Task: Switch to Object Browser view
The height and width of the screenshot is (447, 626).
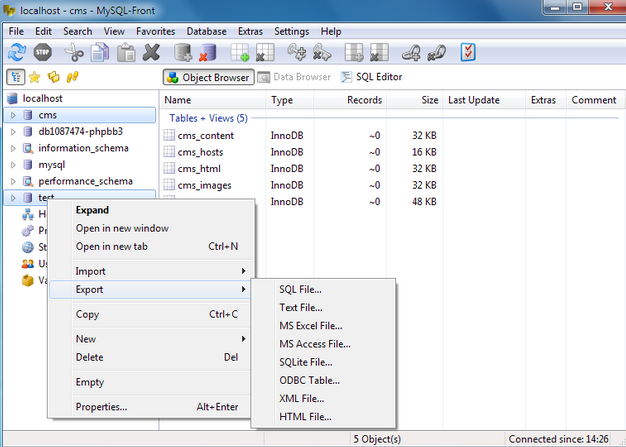Action: point(208,77)
